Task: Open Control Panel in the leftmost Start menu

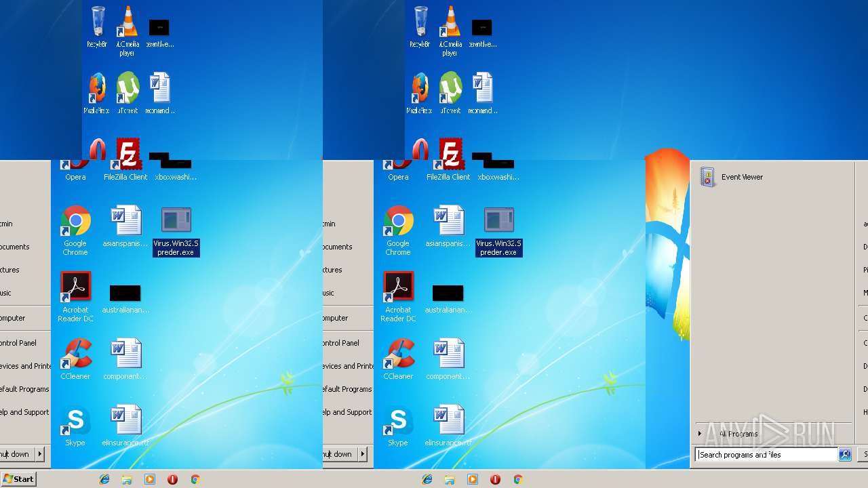Action: click(x=18, y=343)
